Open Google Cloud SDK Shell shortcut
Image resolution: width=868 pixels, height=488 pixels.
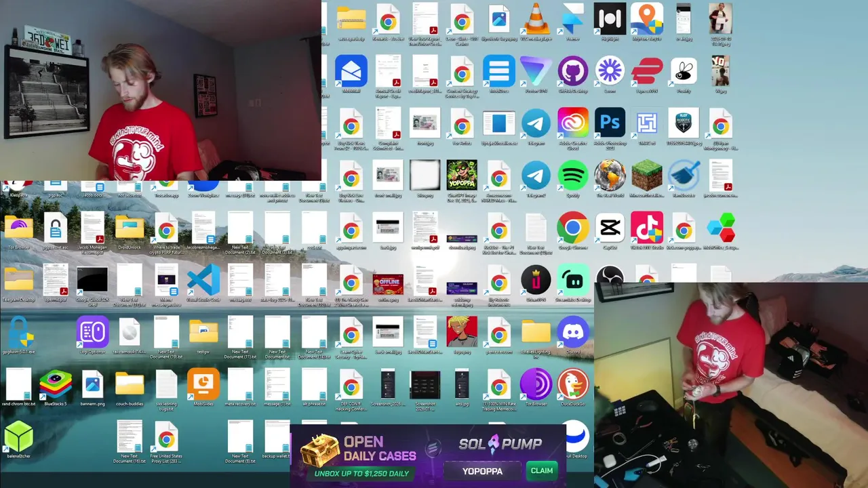[x=92, y=281]
